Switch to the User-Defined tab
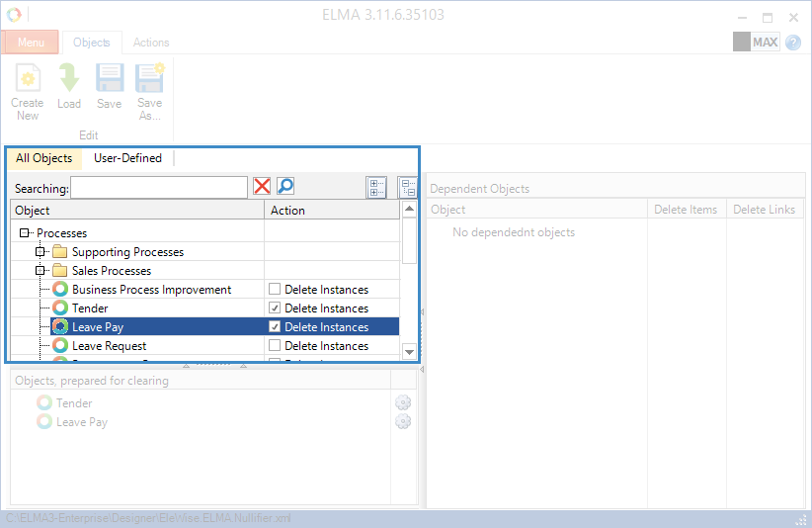 pyautogui.click(x=127, y=158)
